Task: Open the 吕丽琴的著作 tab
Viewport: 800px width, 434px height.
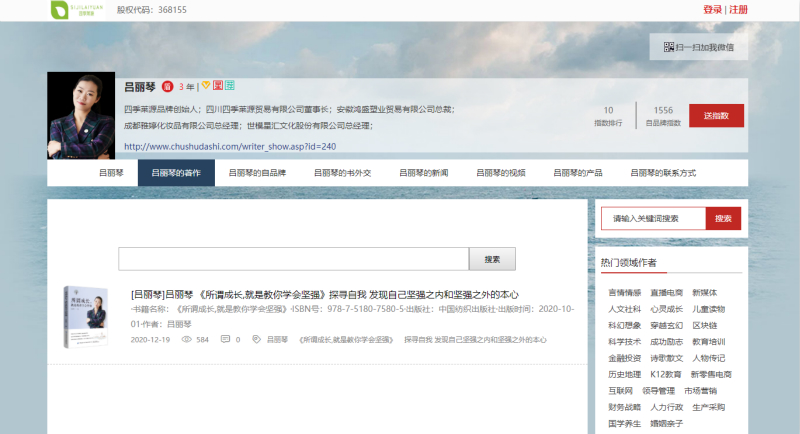Action: pyautogui.click(x=176, y=173)
